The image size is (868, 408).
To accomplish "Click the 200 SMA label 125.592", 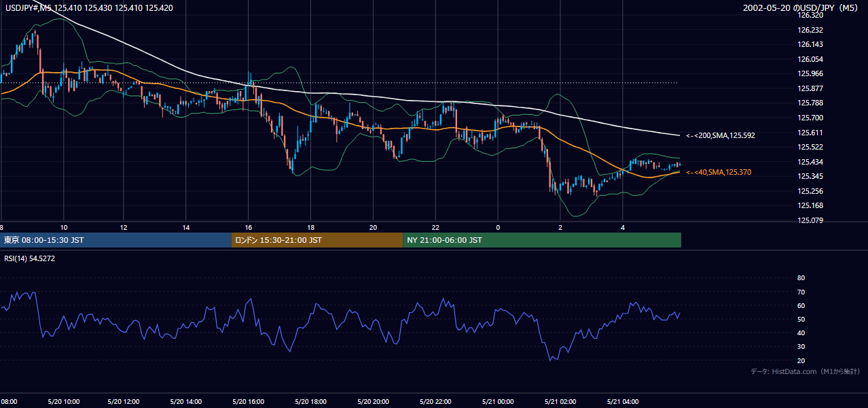I will tap(720, 136).
